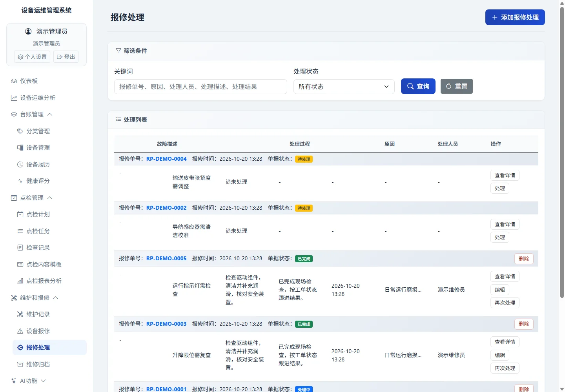Collapse the 维护和报修 menu group

[x=46, y=298]
